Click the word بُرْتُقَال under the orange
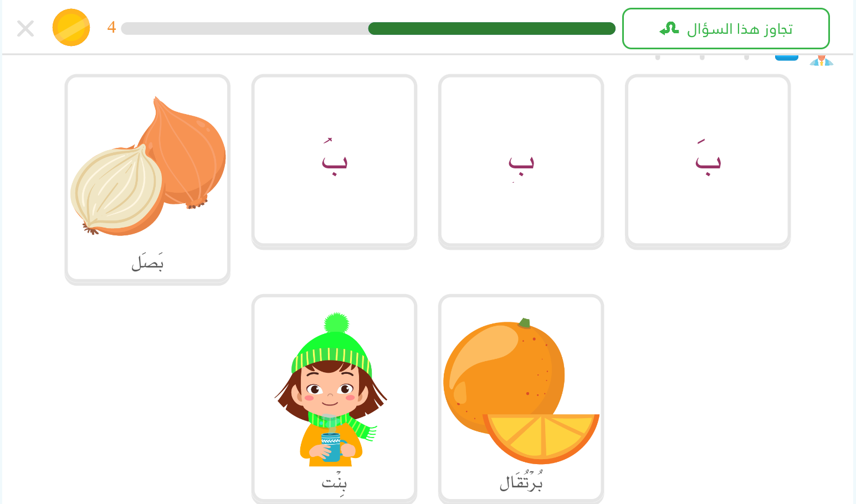 click(x=521, y=481)
